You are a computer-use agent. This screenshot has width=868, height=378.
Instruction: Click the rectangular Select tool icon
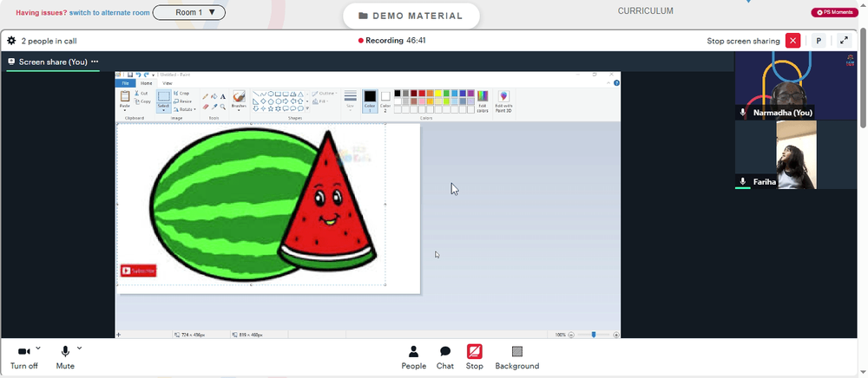pyautogui.click(x=164, y=97)
